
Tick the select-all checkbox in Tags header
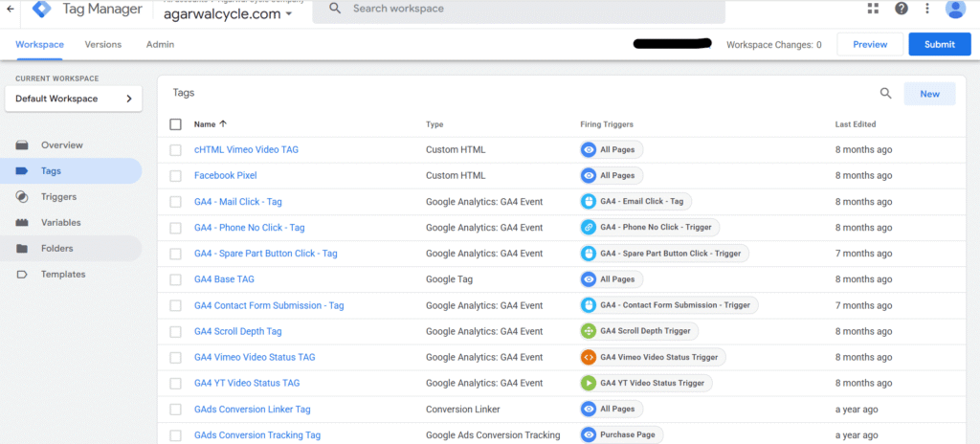[176, 124]
